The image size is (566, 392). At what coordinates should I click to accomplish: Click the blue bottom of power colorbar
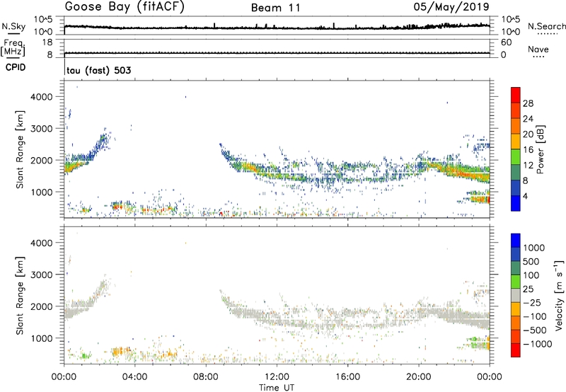tap(516, 204)
